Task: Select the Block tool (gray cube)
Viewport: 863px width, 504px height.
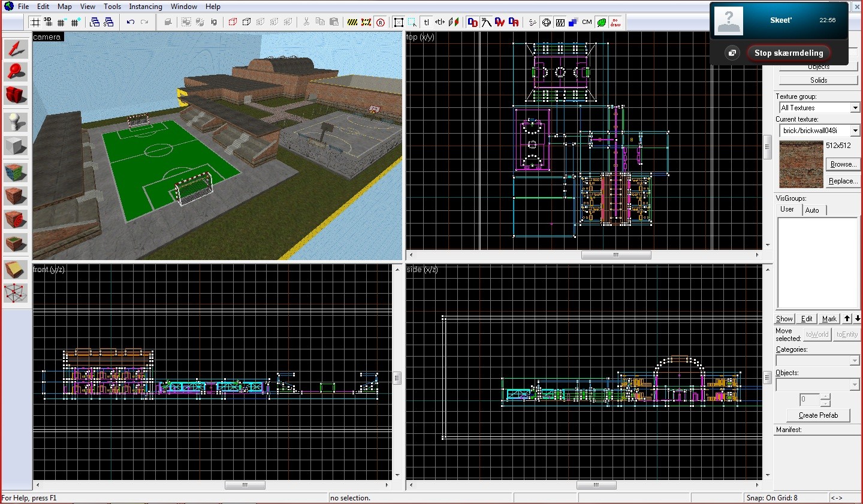Action: (x=16, y=146)
